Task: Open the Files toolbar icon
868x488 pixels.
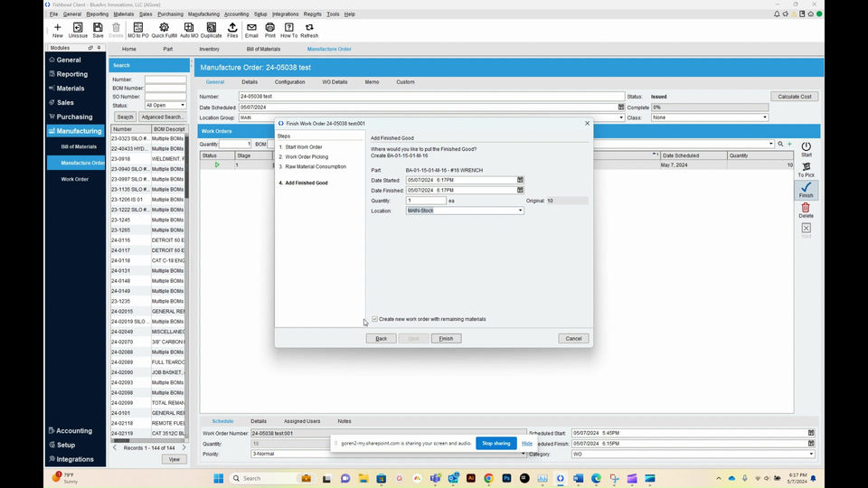Action: [x=232, y=31]
